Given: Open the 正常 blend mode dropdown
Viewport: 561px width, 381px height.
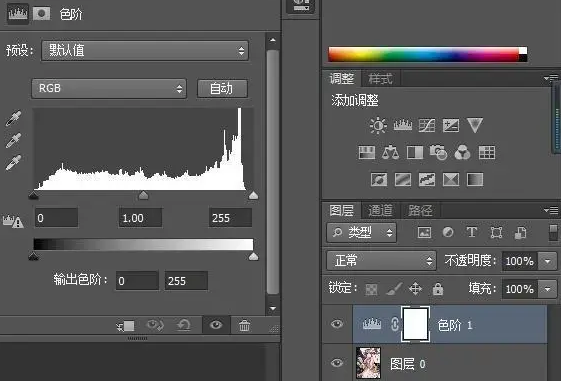Looking at the screenshot, I should (x=381, y=260).
